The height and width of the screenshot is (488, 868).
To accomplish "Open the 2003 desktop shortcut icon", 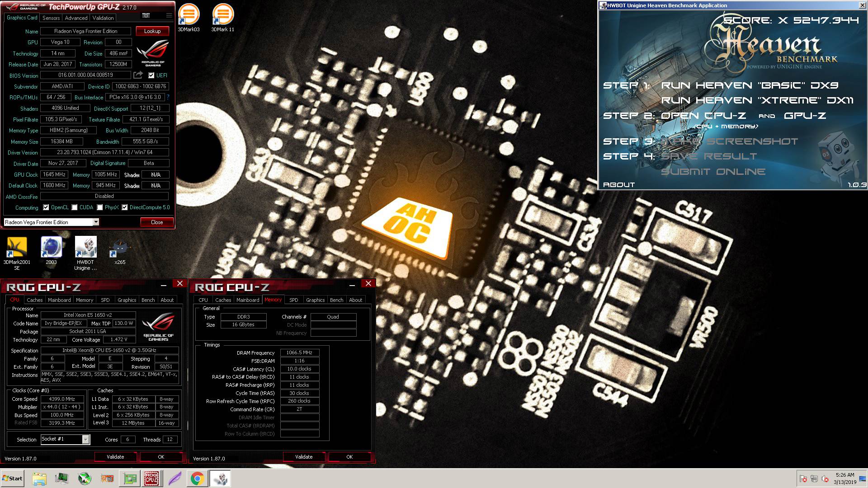I will click(51, 250).
